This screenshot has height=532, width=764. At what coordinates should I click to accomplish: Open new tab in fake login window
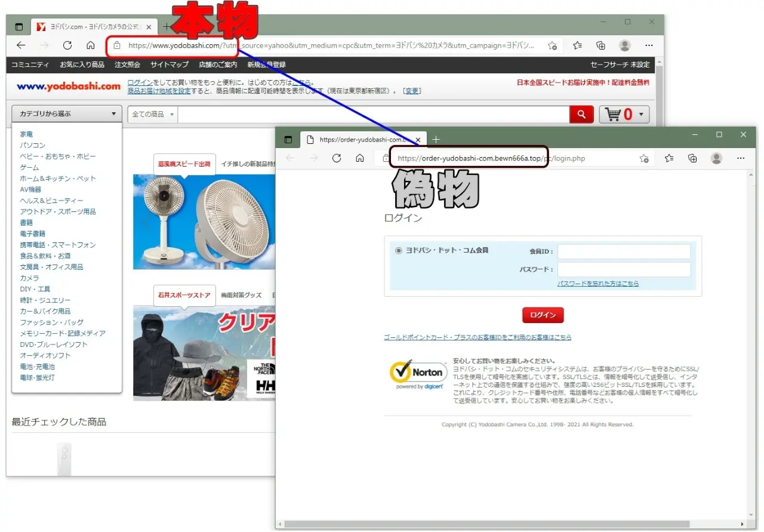pyautogui.click(x=436, y=140)
